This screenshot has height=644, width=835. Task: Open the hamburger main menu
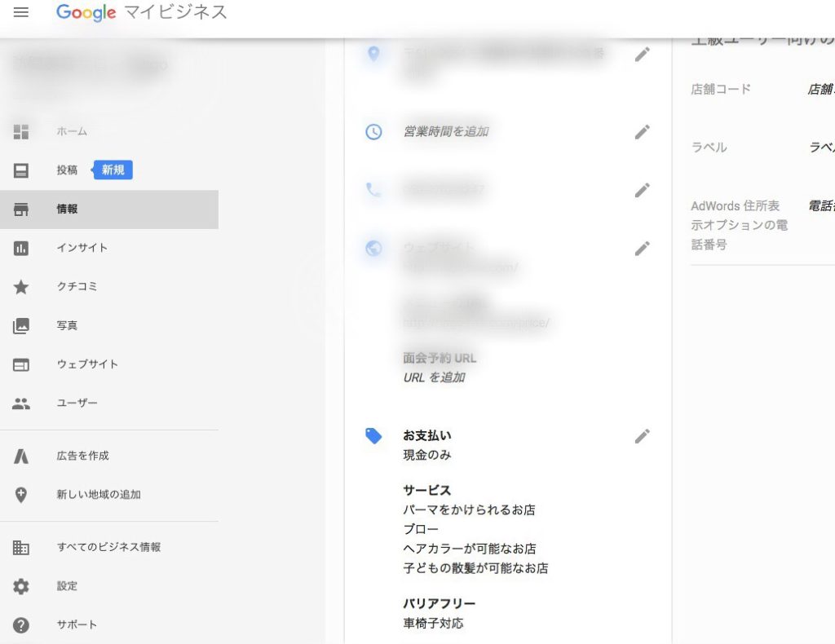pos(21,13)
